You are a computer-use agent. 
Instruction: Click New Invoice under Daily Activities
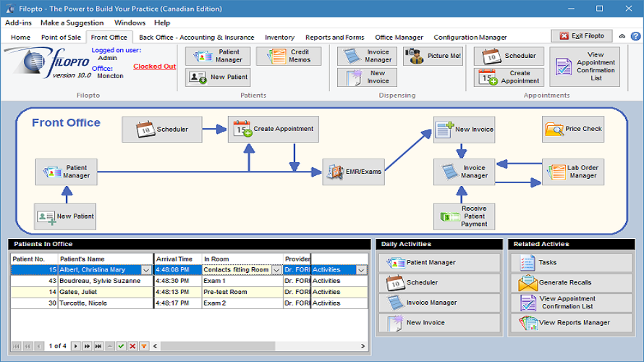pos(439,323)
